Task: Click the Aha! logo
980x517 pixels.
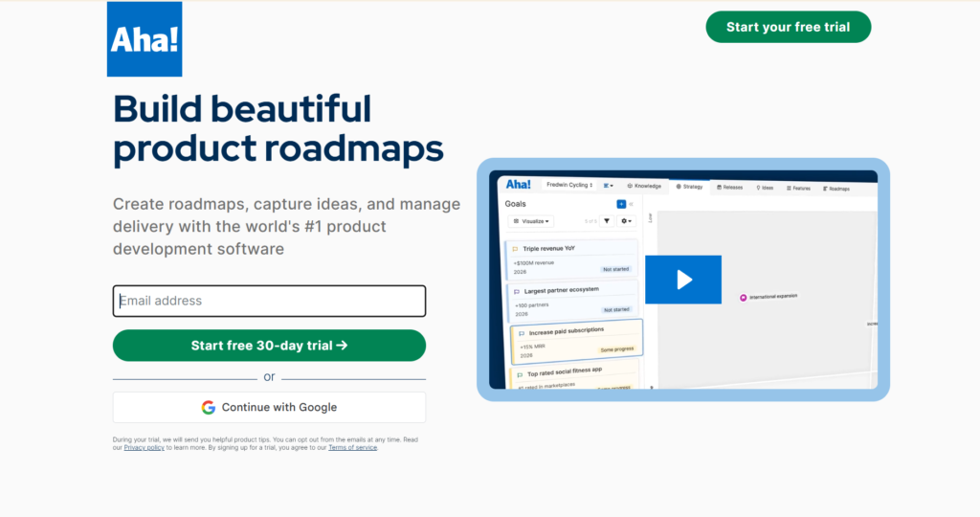Action: coord(145,38)
